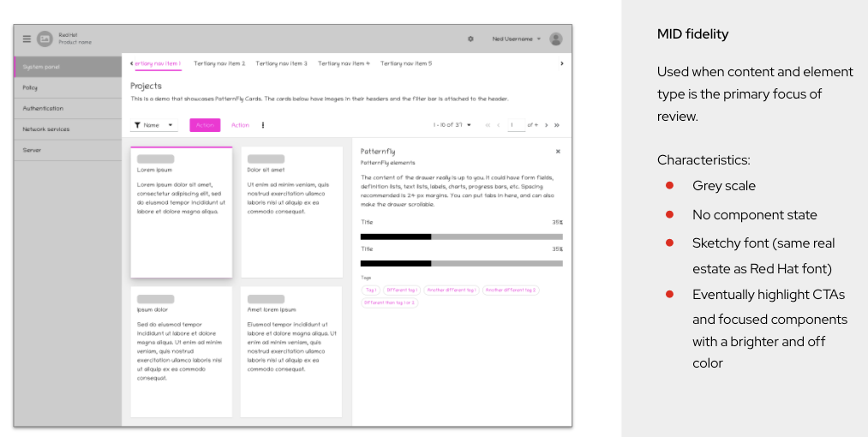Click the Projects page heading
Image resolution: width=868 pixels, height=437 pixels.
tap(147, 86)
